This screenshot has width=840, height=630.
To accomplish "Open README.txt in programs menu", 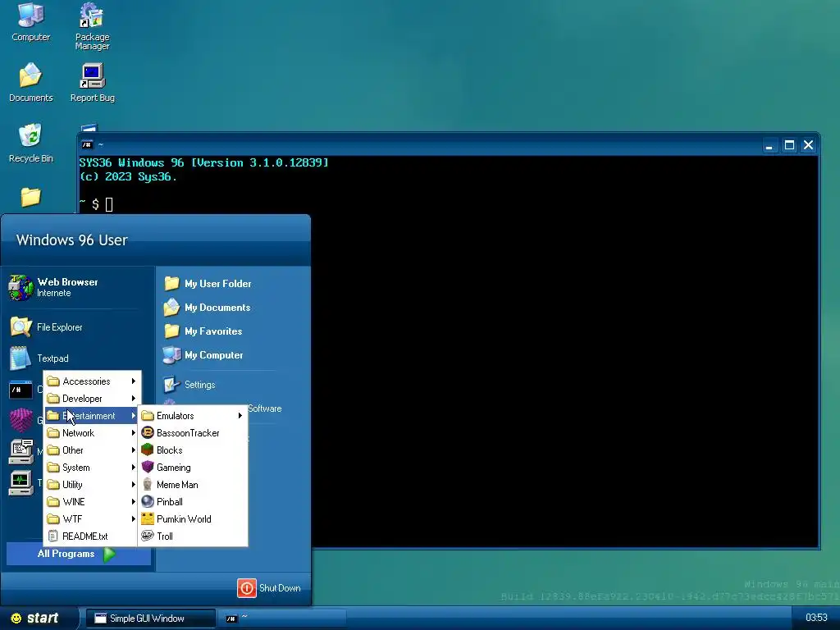I will click(92, 536).
